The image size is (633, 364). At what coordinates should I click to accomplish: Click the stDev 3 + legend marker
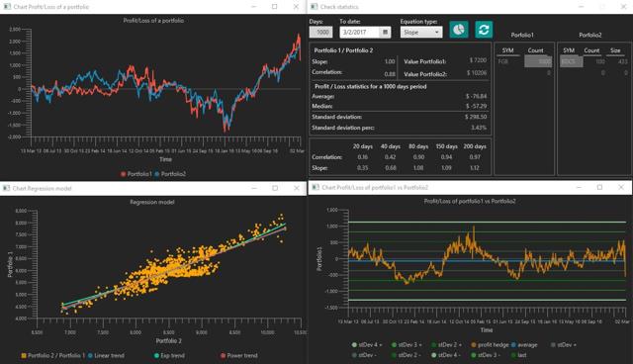[394, 344]
